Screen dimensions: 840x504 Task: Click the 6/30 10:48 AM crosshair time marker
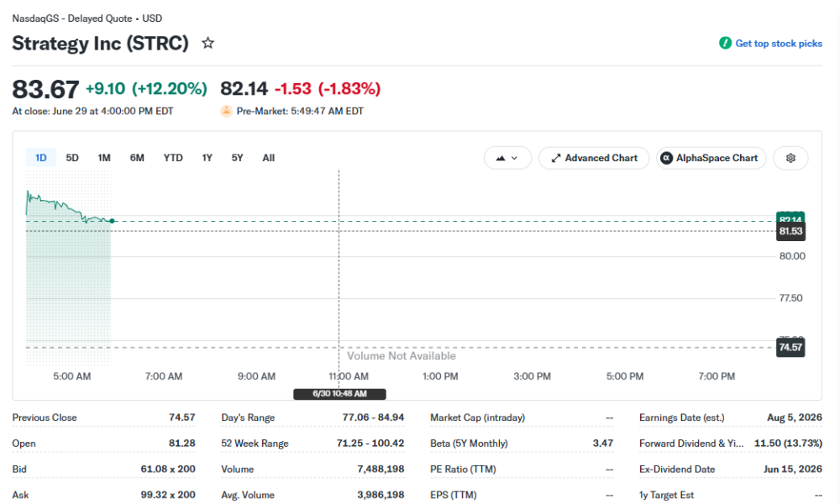tap(339, 394)
